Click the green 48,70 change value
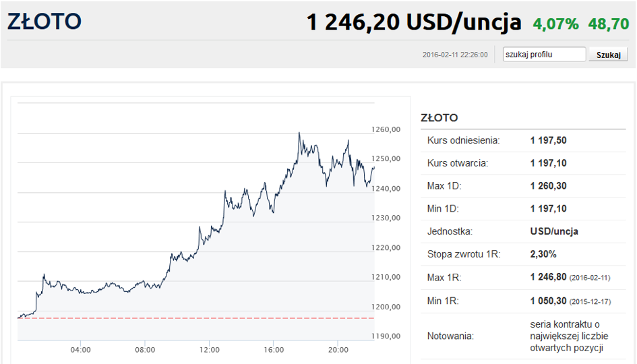The height and width of the screenshot is (364, 637). (x=609, y=24)
